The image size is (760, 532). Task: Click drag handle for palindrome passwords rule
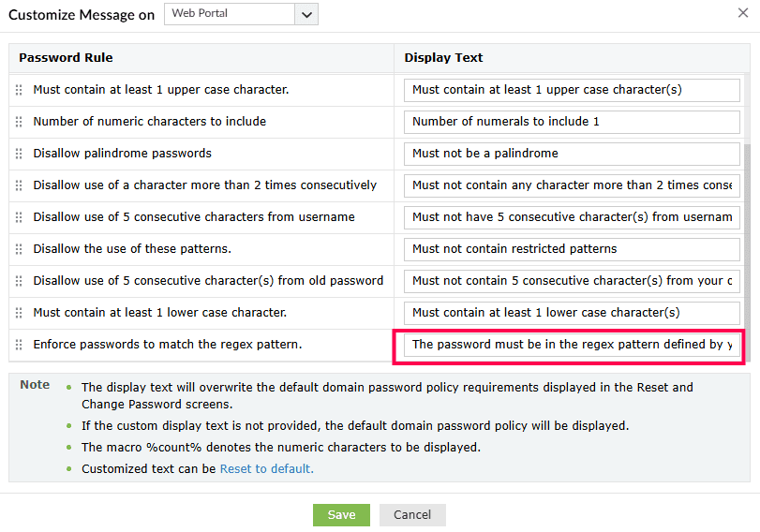tap(19, 154)
